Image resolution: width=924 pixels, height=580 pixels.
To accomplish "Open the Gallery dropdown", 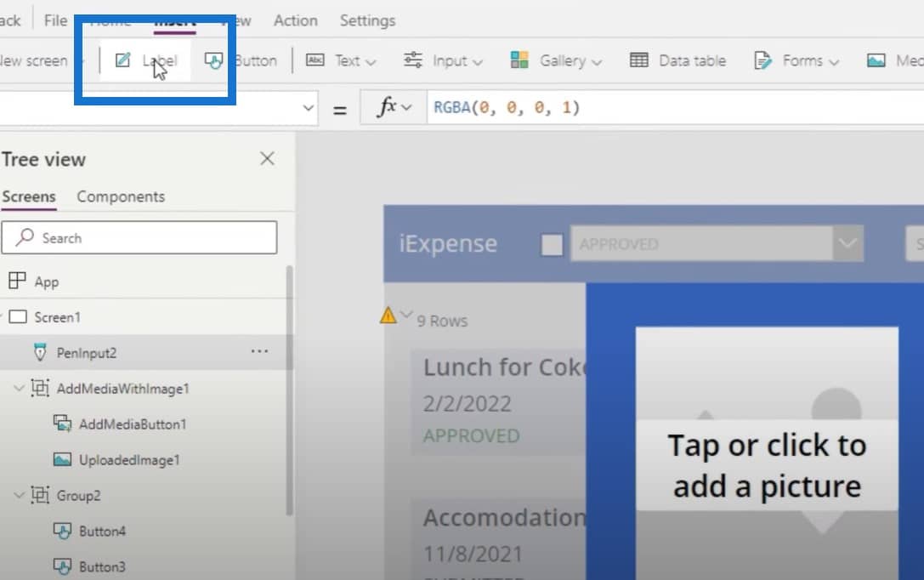I will click(556, 60).
